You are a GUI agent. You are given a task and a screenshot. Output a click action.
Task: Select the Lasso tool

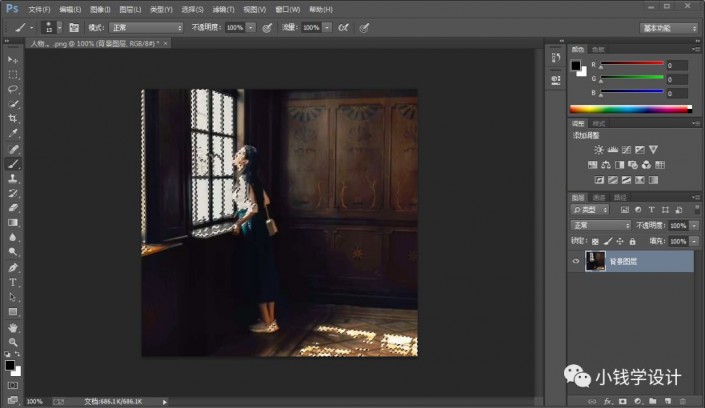[13, 89]
